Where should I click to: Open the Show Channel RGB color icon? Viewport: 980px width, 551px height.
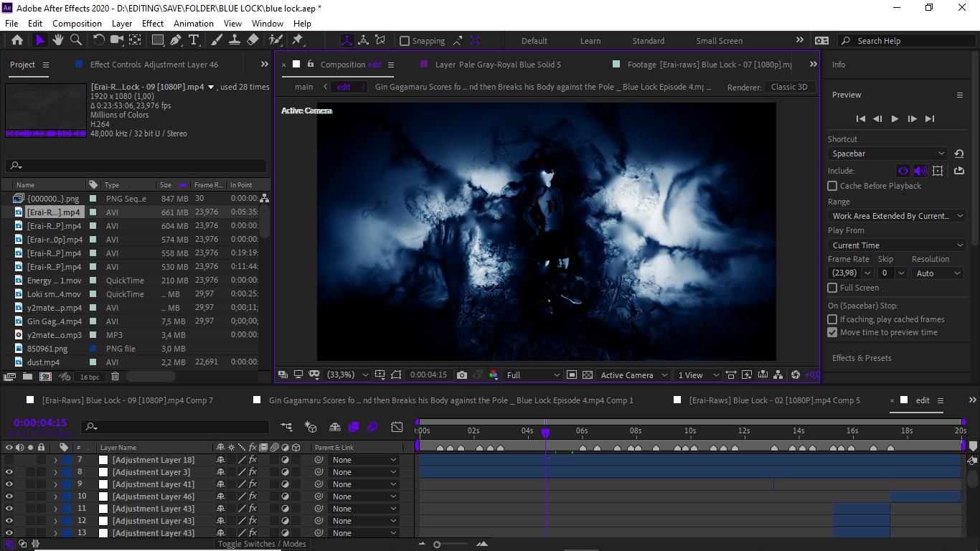pos(493,375)
